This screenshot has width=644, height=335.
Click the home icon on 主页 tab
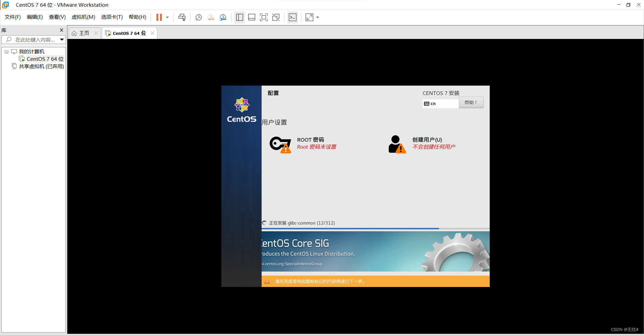click(x=74, y=33)
